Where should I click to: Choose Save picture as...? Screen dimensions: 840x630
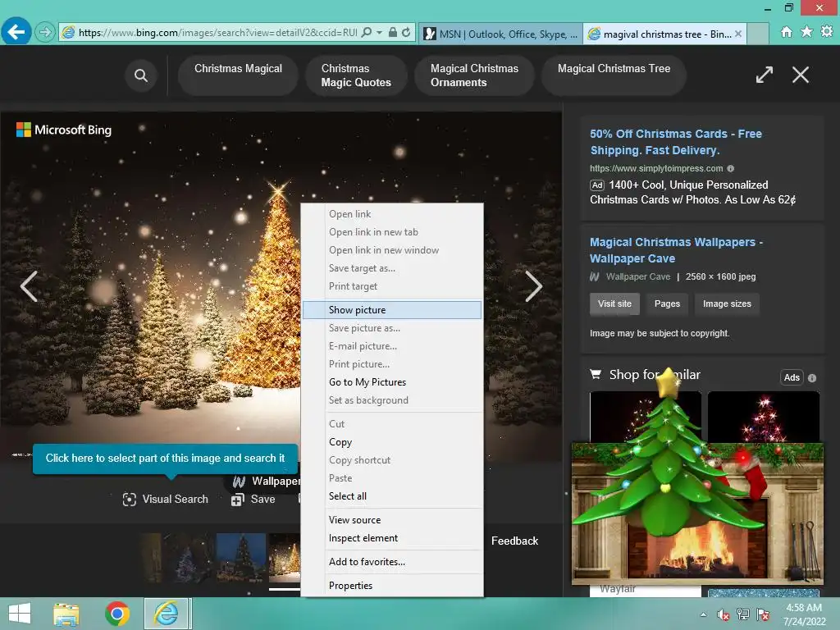(392, 328)
